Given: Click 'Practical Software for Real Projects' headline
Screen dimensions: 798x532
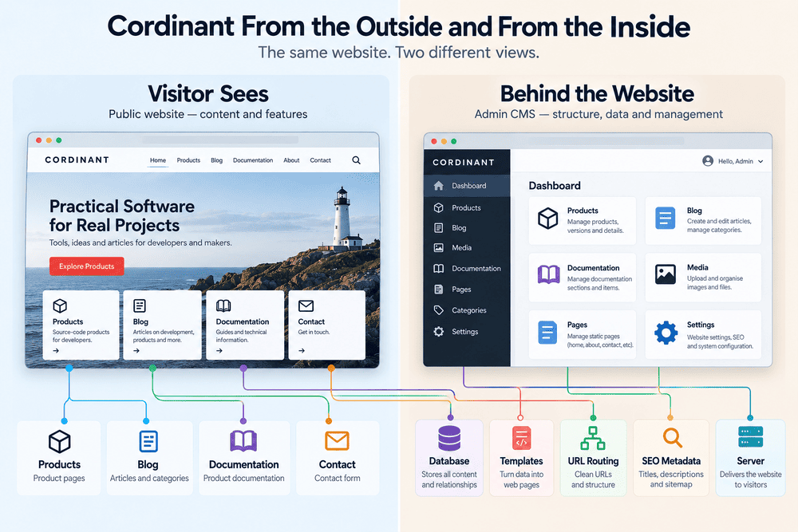Looking at the screenshot, I should [121, 215].
